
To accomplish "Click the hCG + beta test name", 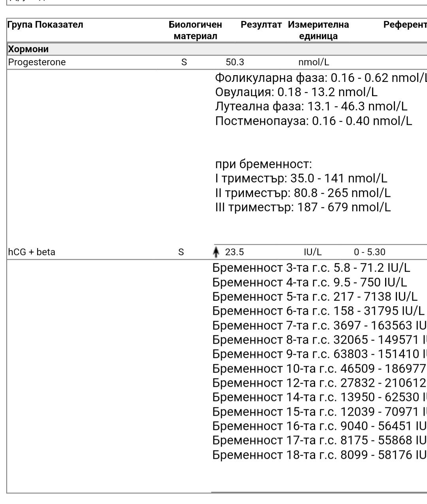I will point(32,252).
